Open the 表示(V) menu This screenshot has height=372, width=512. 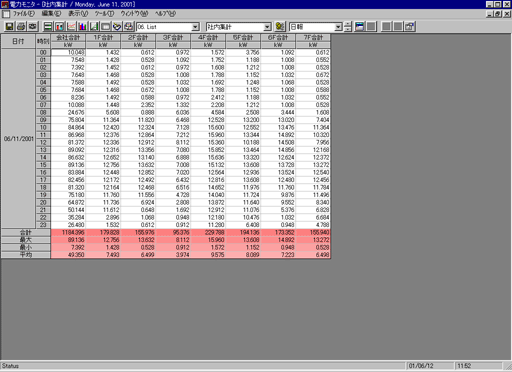78,14
